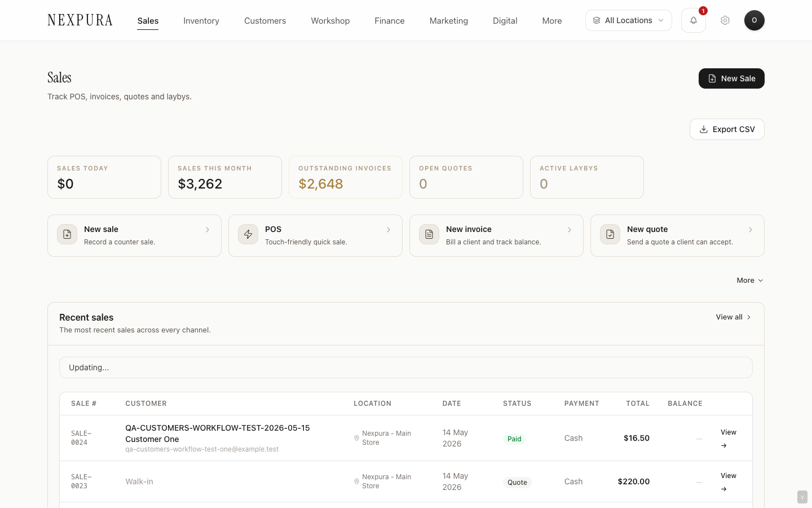Click the red notification badge showing 1
812x508 pixels.
click(x=703, y=11)
